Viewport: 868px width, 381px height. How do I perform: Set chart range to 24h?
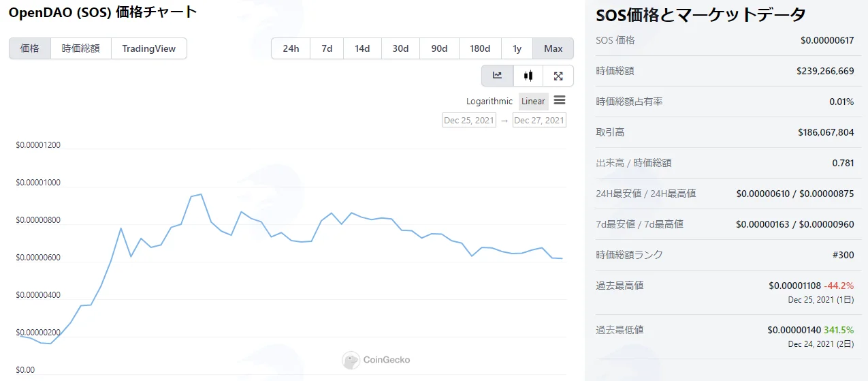[291, 48]
